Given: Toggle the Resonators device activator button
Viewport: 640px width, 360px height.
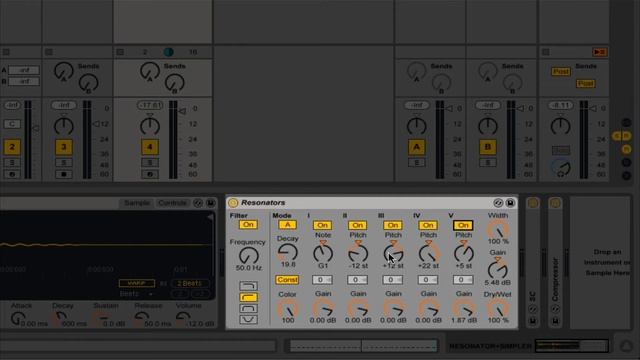Looking at the screenshot, I should pos(233,202).
